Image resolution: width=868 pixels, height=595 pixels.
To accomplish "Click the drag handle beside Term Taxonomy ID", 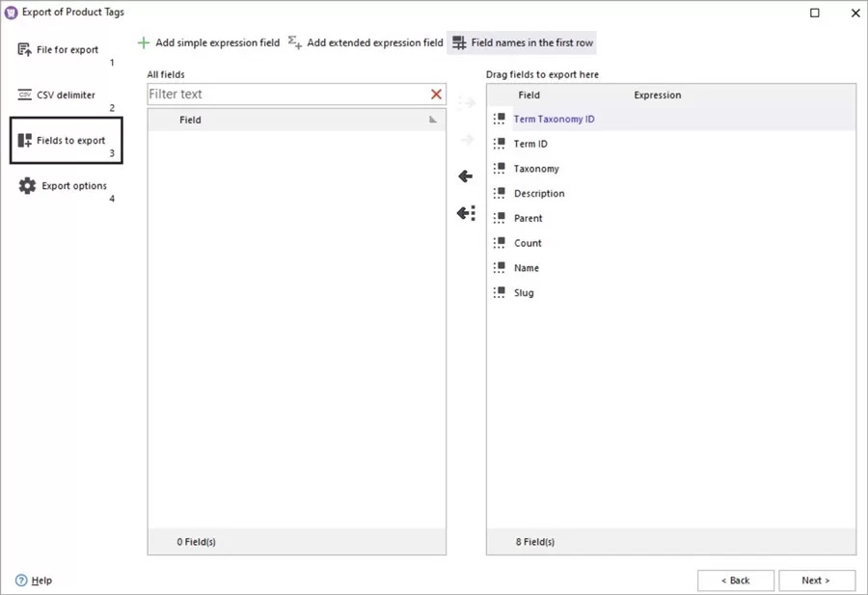I will [500, 118].
